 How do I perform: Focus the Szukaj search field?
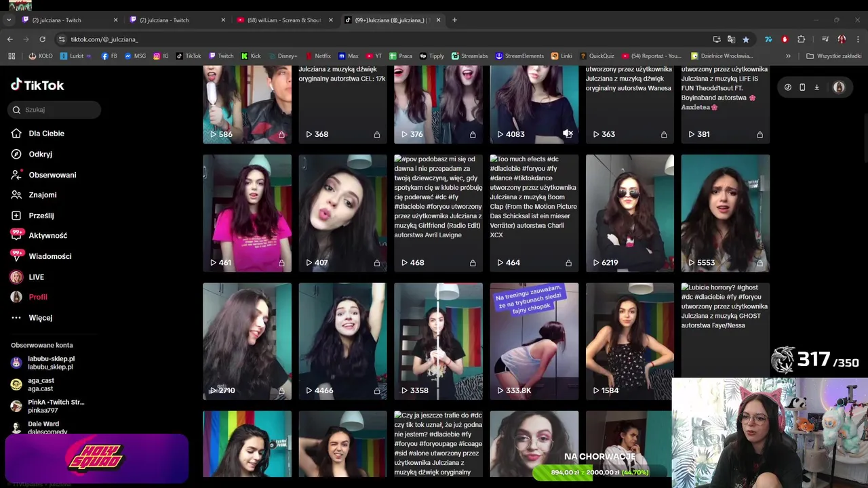54,110
